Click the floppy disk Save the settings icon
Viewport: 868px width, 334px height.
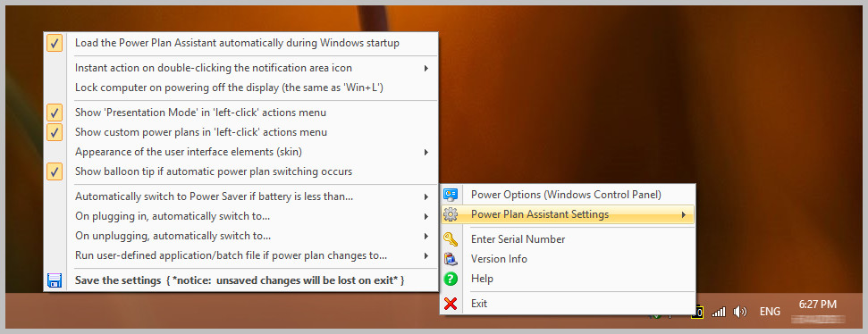[x=55, y=280]
